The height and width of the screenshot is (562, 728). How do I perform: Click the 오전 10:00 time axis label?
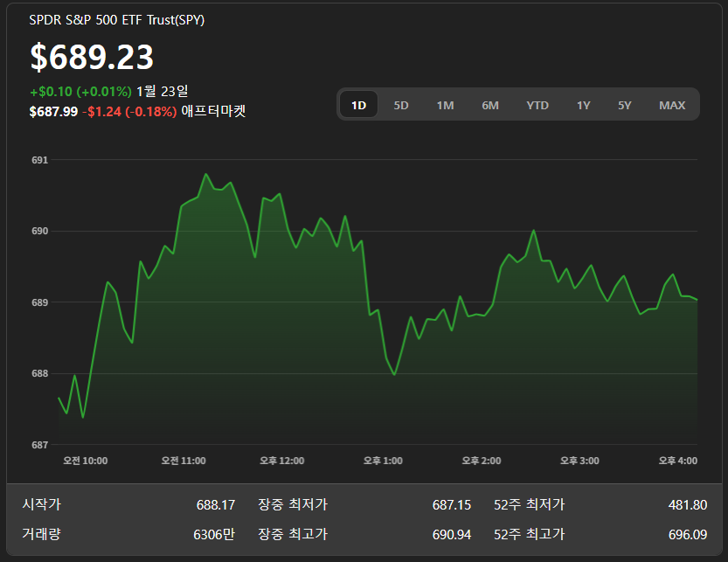(86, 461)
